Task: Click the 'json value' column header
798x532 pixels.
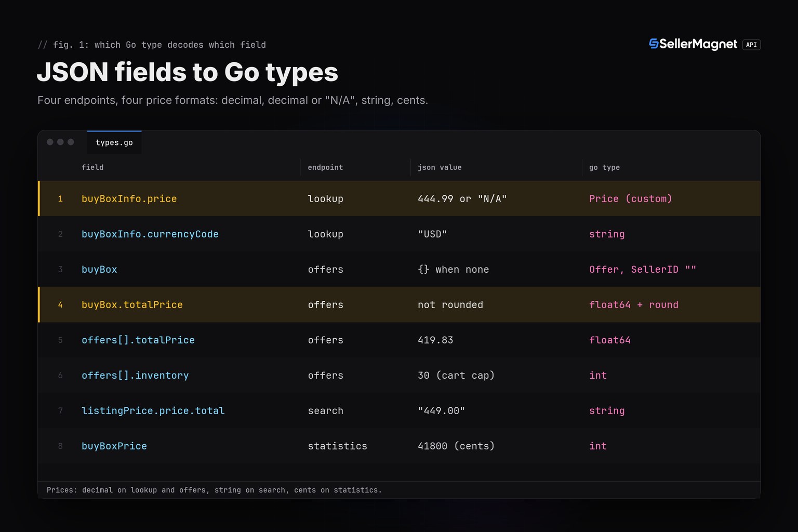Action: (440, 167)
